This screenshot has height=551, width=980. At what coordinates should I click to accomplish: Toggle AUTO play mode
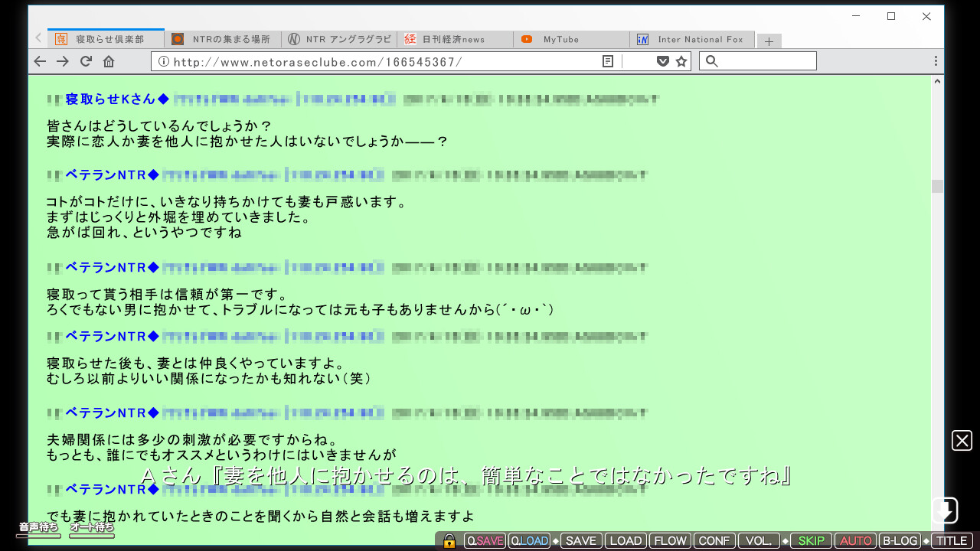pyautogui.click(x=855, y=541)
